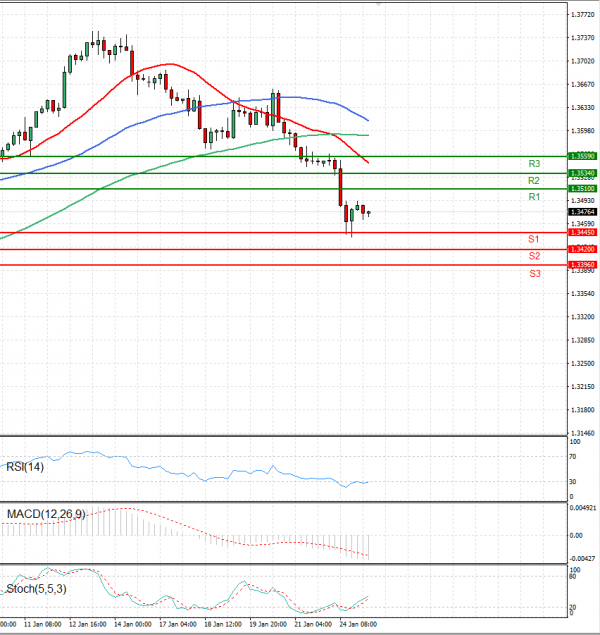Click the R3 resistance label

pyautogui.click(x=534, y=164)
